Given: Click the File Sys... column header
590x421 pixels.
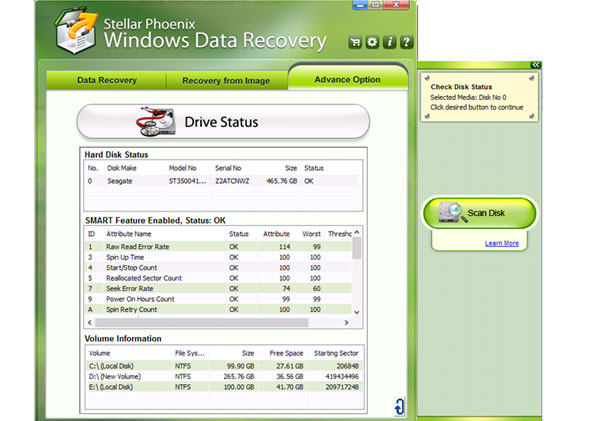Looking at the screenshot, I should [x=190, y=353].
